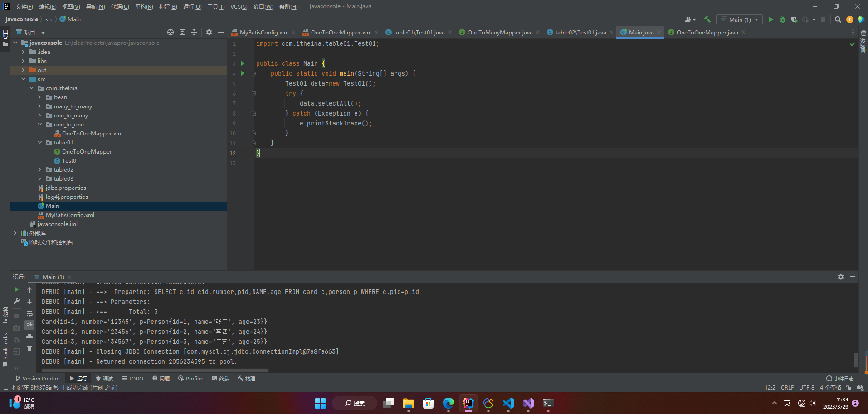868x414 pixels.
Task: Click run gutter arrow beside class Main
Action: tap(243, 63)
